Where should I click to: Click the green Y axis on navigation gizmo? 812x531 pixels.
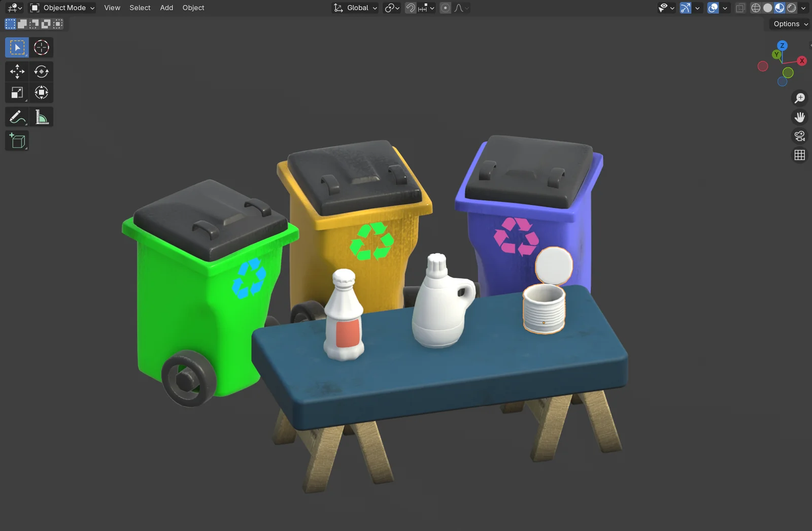coord(776,54)
